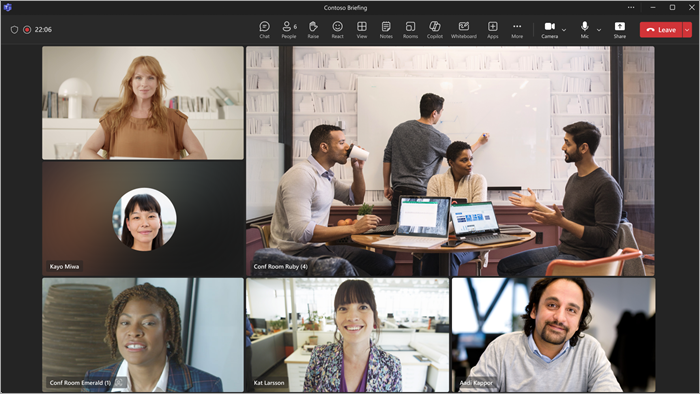This screenshot has height=394, width=700.
Task: Show the People participants list
Action: click(289, 30)
